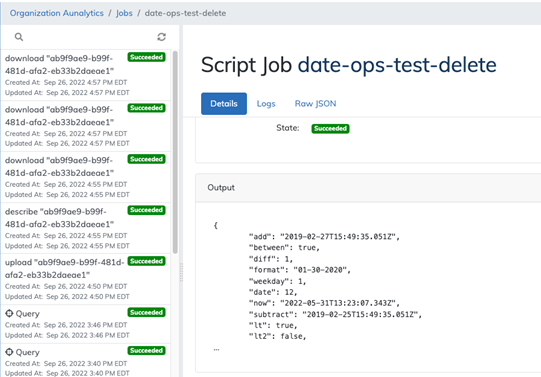Select the Details tab
541x377 pixels.
[x=224, y=103]
